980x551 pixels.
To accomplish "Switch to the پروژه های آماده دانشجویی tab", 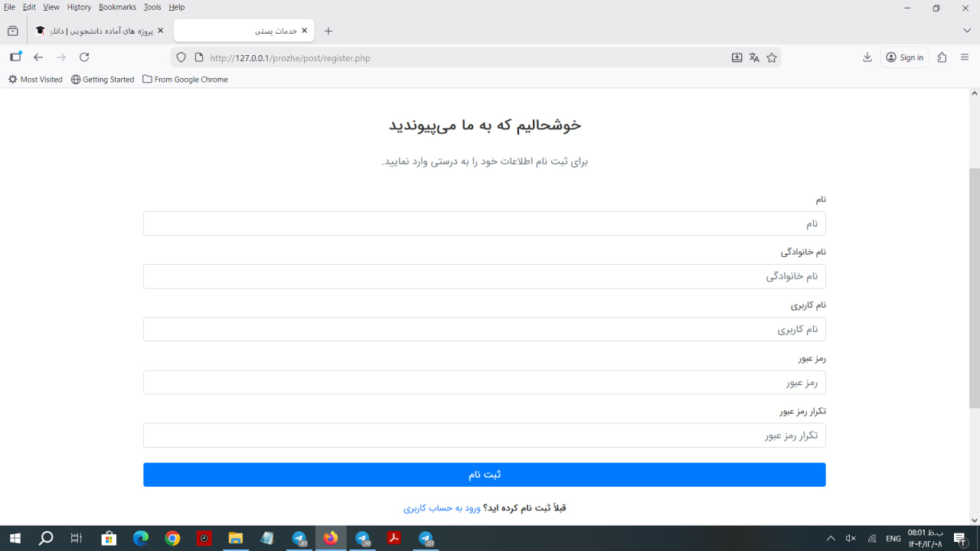I will pos(100,31).
